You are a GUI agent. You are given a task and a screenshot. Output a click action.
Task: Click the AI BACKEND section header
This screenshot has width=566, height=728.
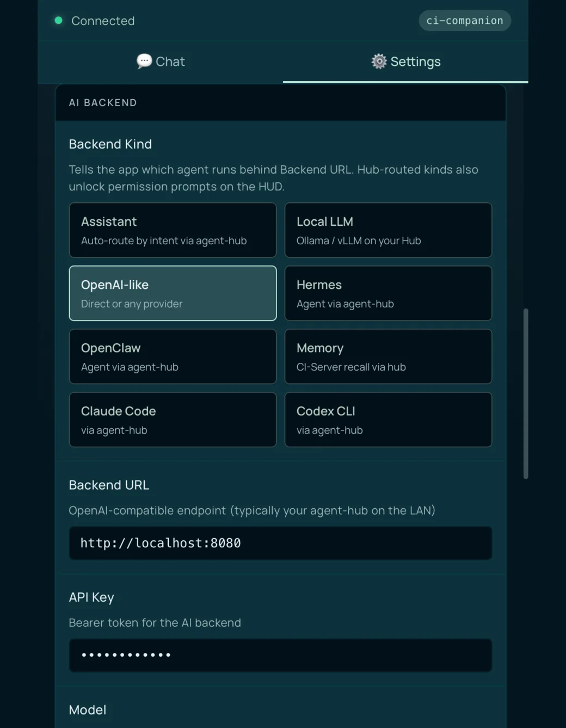click(x=280, y=103)
